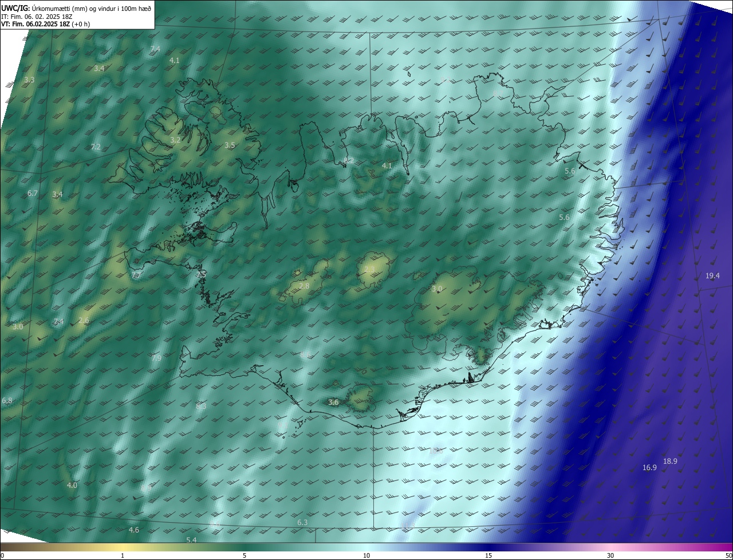
Task: Click the 19.4 value label
Action: [712, 276]
